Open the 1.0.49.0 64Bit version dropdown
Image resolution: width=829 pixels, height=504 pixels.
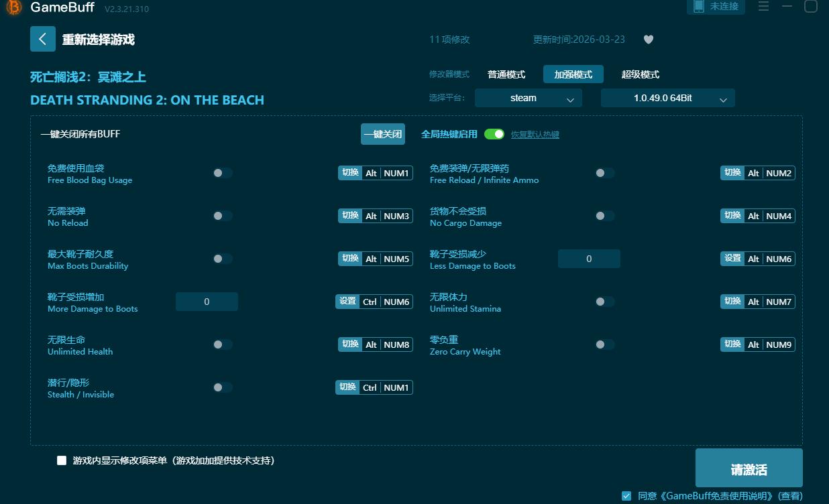coord(668,98)
